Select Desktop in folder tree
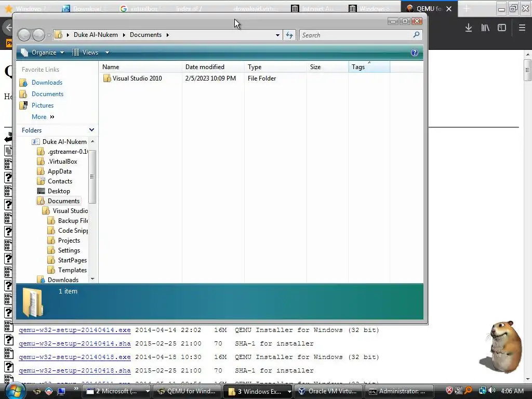 tap(59, 191)
